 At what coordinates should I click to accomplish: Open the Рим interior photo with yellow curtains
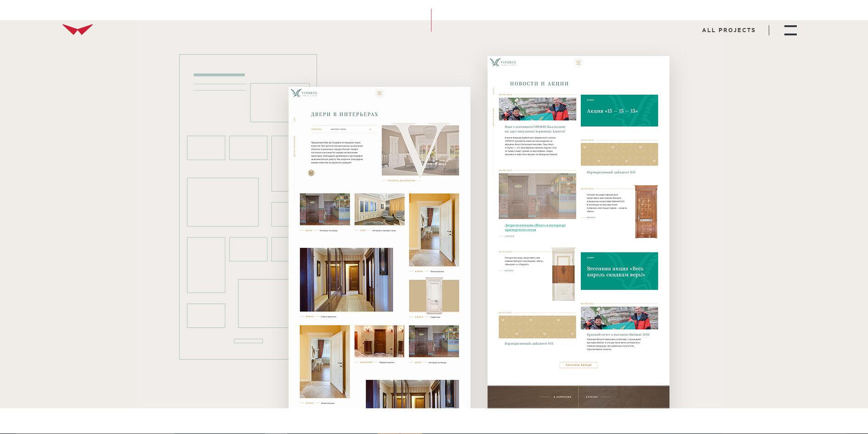pos(380,209)
